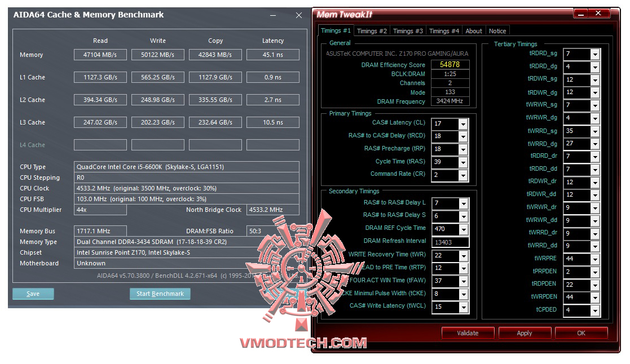Open the Notice tab

click(497, 30)
